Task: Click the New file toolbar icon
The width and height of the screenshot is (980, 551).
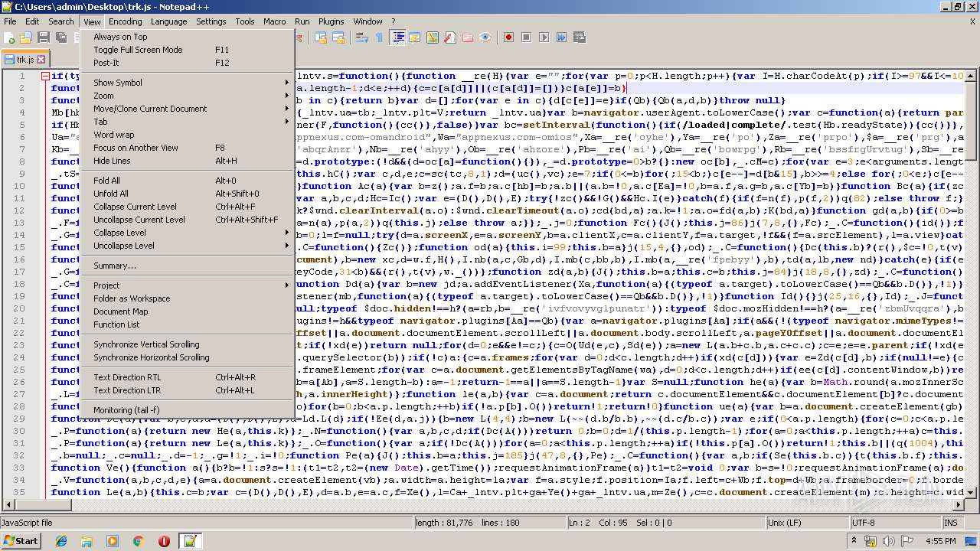Action: [10, 37]
